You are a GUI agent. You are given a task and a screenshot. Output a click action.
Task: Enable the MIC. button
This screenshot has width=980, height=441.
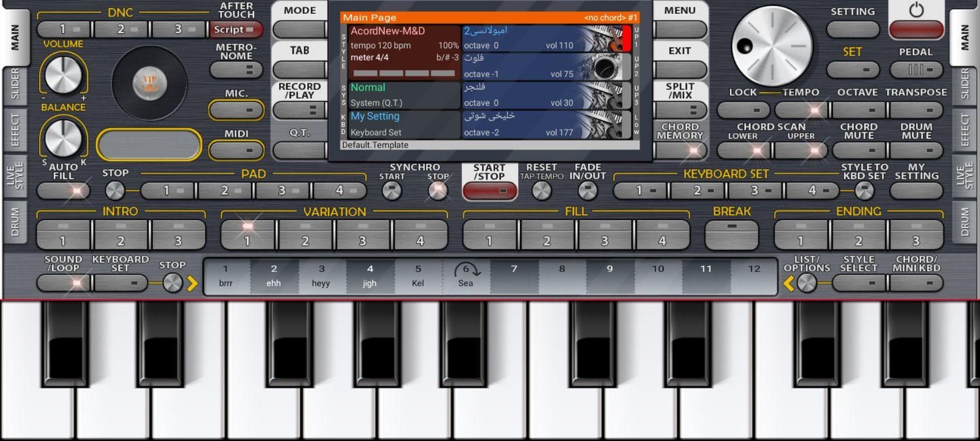(x=236, y=110)
